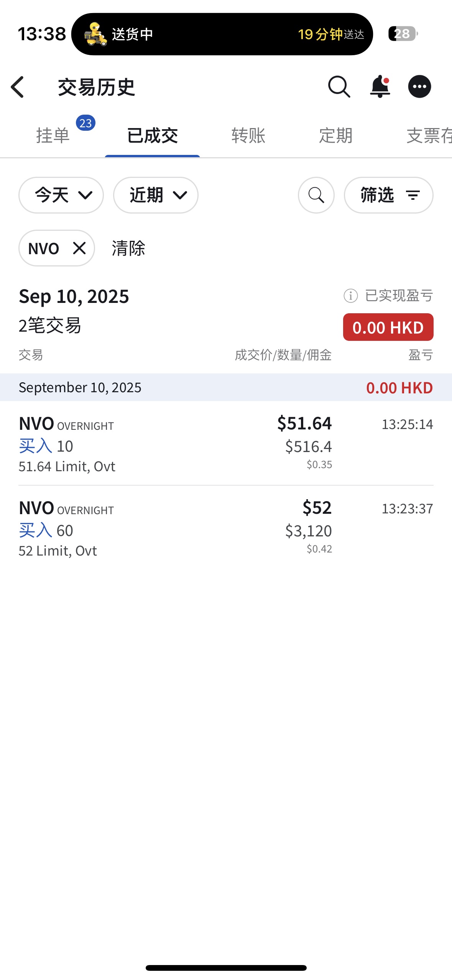The height and width of the screenshot is (980, 452).
Task: Switch to the 定期 tab
Action: pyautogui.click(x=335, y=135)
